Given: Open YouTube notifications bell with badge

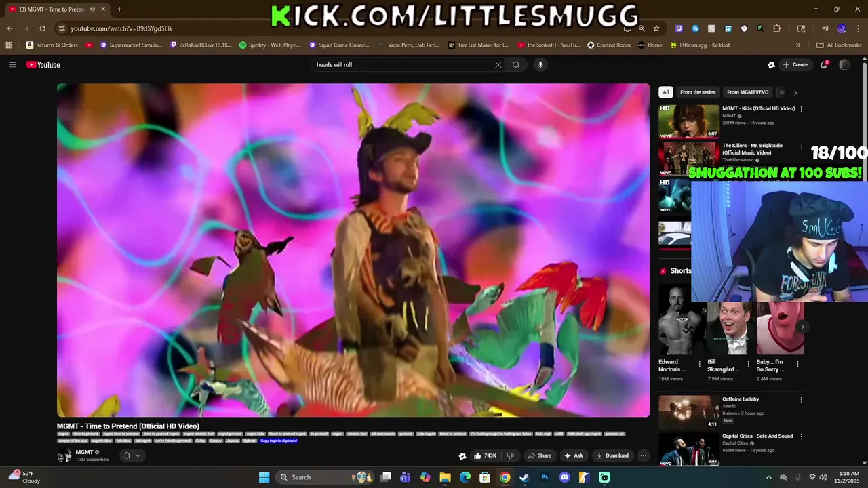Looking at the screenshot, I should click(x=824, y=65).
